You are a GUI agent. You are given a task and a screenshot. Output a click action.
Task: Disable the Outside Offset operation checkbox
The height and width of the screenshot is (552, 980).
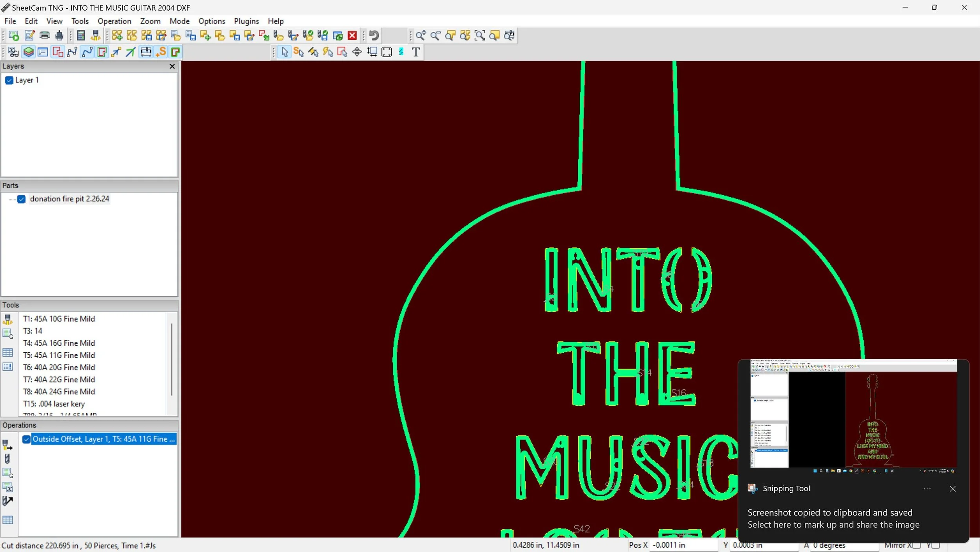pos(26,439)
